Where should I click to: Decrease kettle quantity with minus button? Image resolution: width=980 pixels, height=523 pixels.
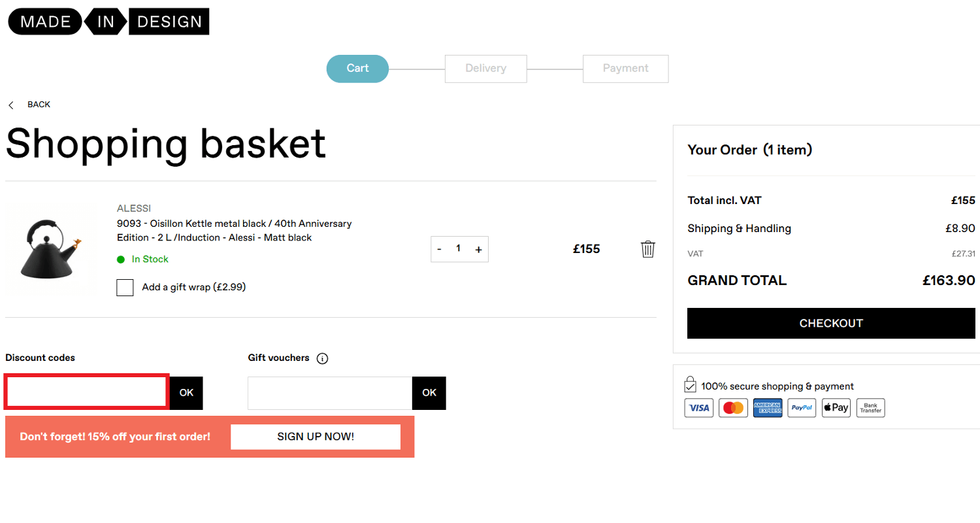click(x=439, y=250)
